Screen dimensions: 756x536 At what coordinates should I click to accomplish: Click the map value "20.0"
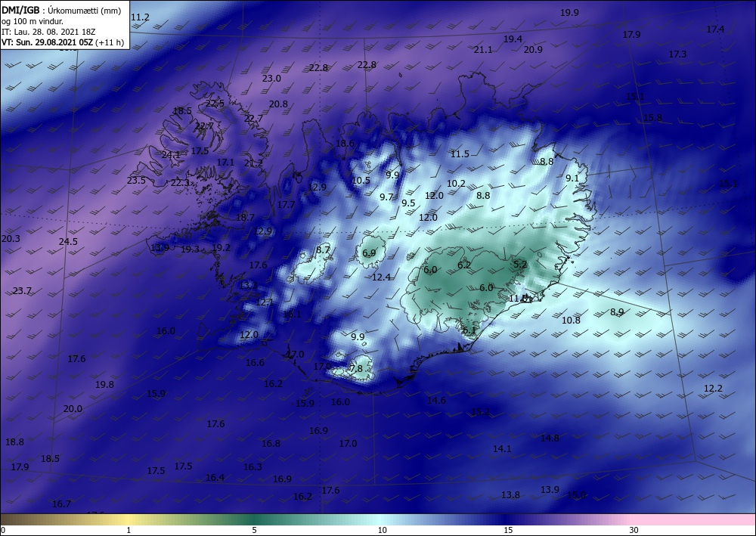point(73,408)
